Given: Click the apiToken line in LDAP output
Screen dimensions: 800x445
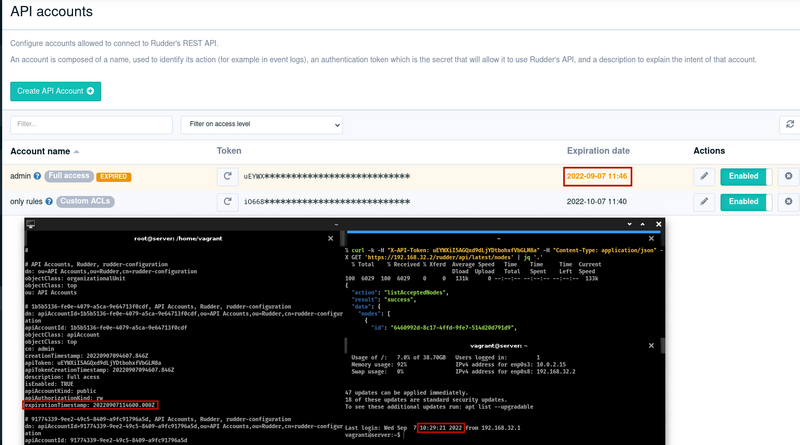Looking at the screenshot, I should (x=93, y=363).
